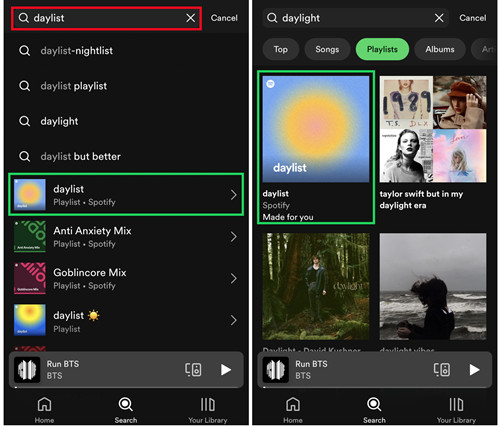This screenshot has width=500, height=428.
Task: Click magnifier icon in daylist search bar
Action: click(x=24, y=18)
